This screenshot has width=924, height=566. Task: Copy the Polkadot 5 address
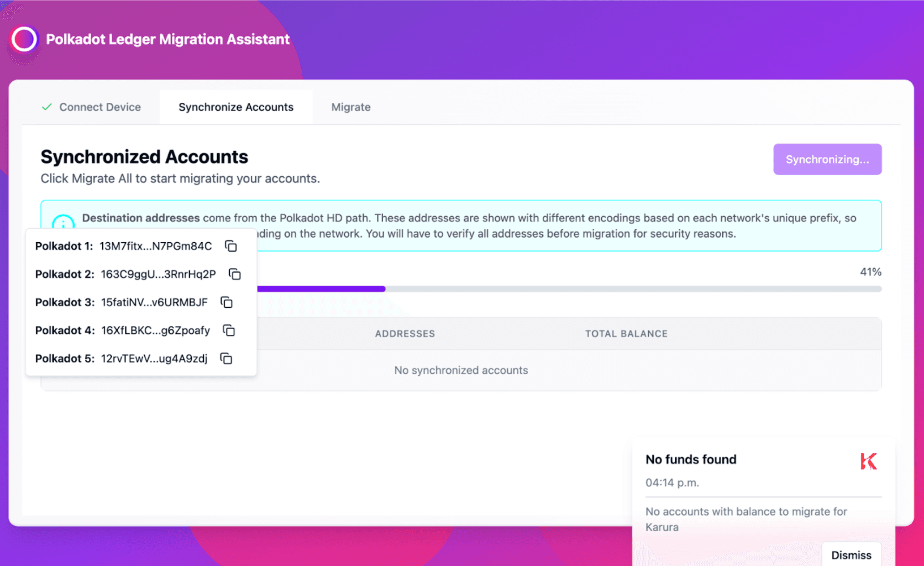point(226,359)
